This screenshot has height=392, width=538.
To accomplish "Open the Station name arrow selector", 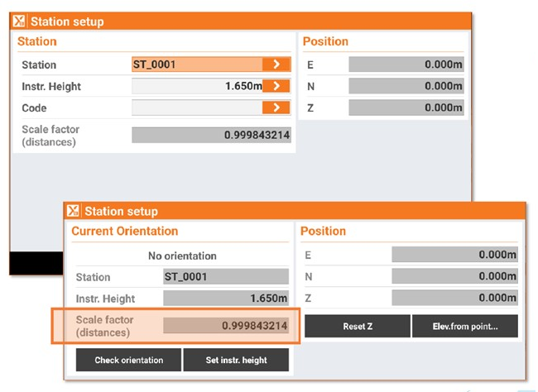I will (x=276, y=65).
